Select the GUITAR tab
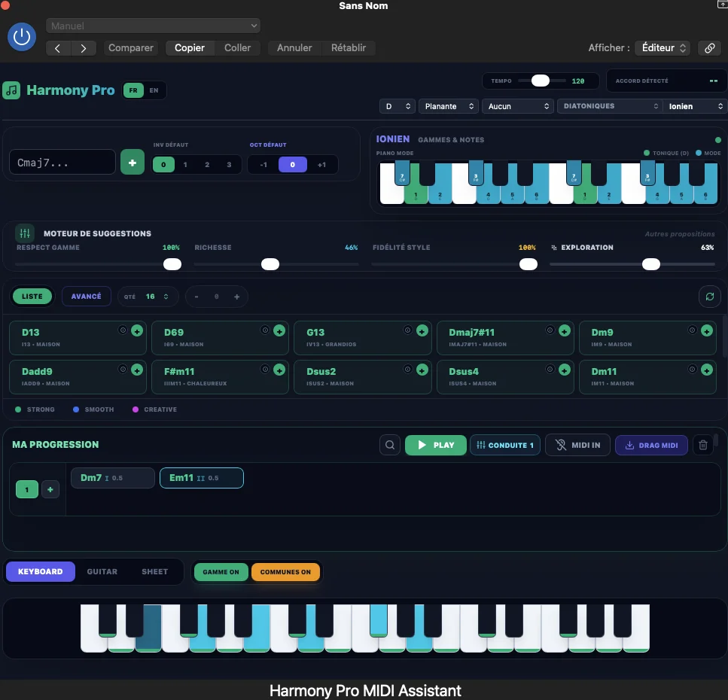728x700 pixels. click(102, 571)
